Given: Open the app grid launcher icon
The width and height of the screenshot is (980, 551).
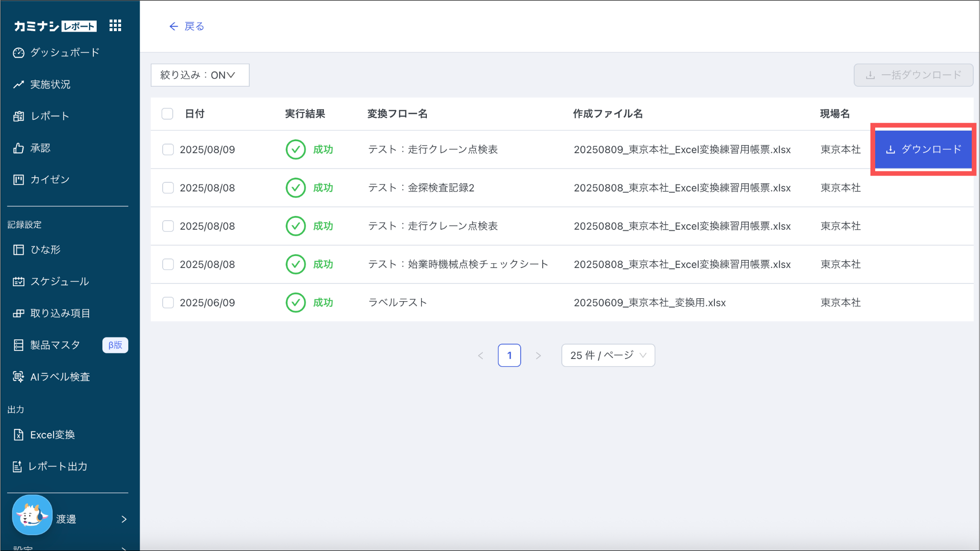Looking at the screenshot, I should 115,25.
